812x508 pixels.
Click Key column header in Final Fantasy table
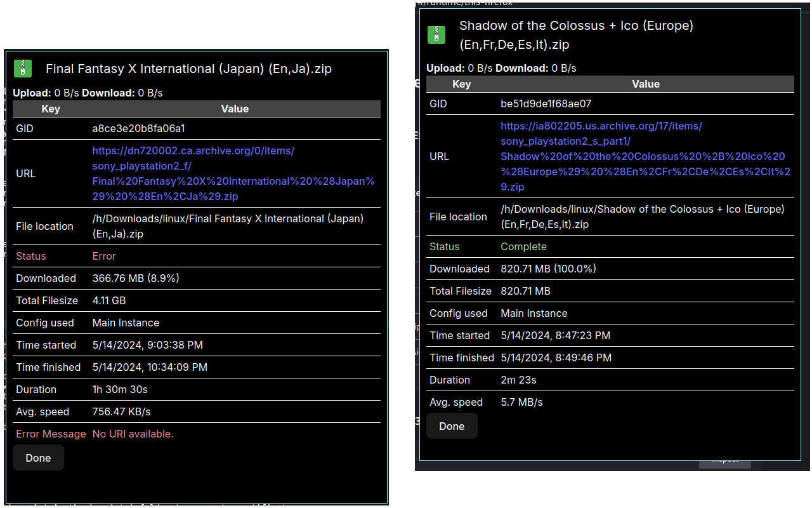coord(51,109)
